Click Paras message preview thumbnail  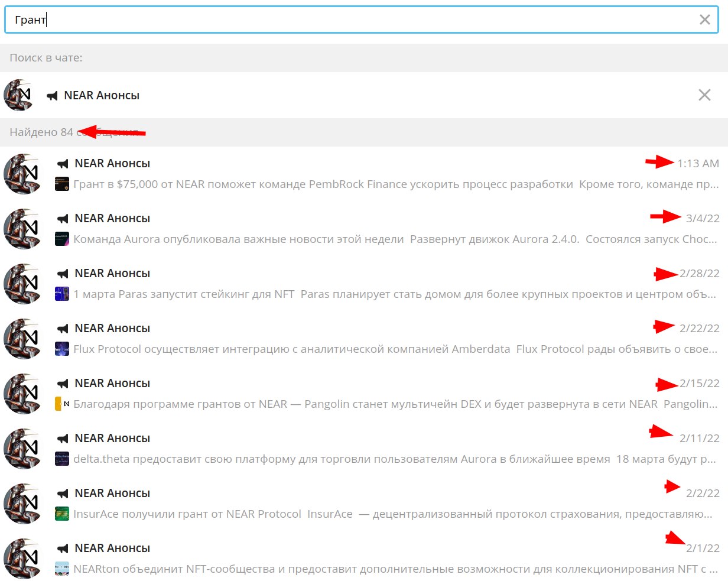[x=62, y=294]
